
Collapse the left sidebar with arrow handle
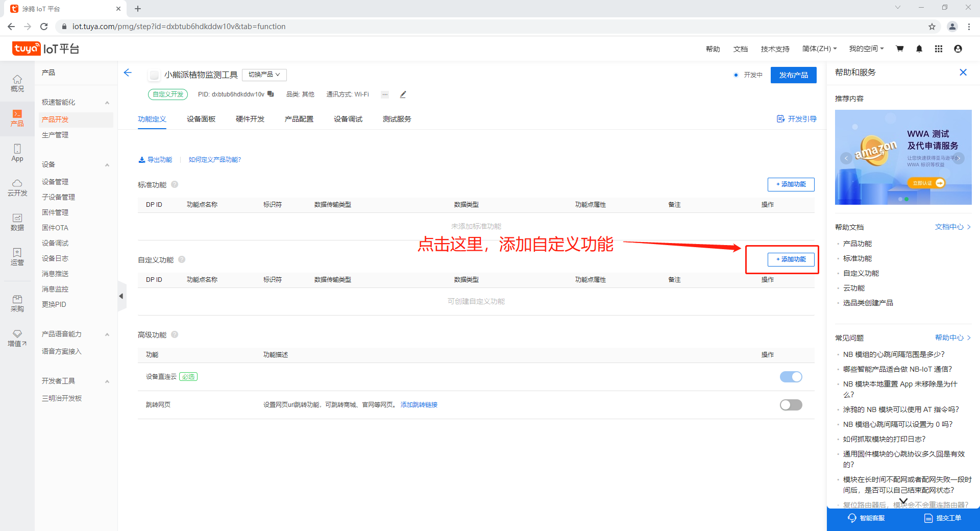(x=121, y=296)
